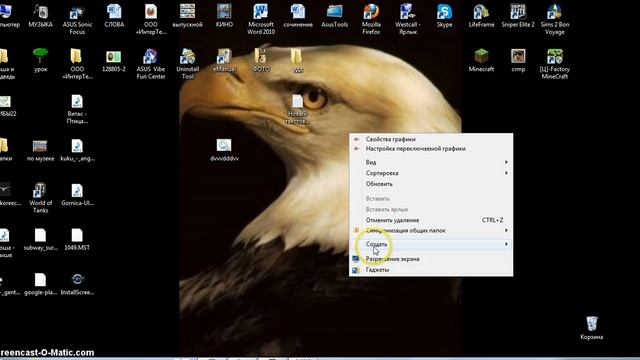The image size is (640, 360).
Task: Select the AsusTools desktop icon
Action: point(334,16)
